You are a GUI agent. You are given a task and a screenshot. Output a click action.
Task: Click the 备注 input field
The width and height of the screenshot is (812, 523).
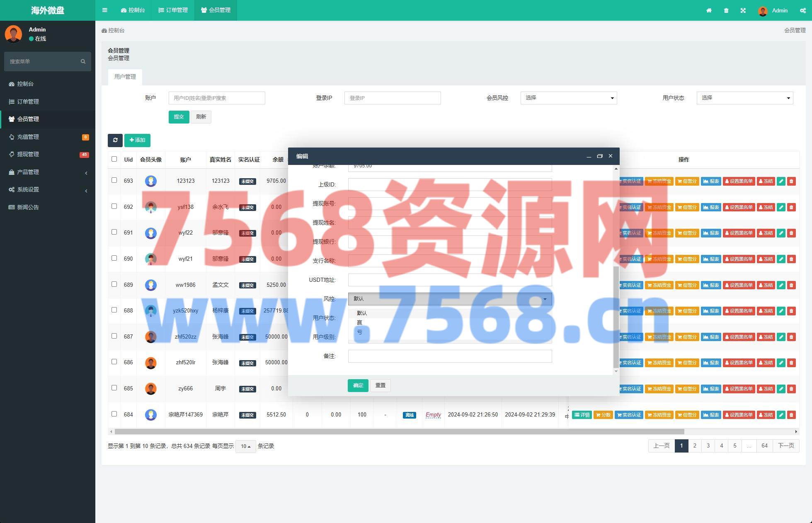click(450, 356)
